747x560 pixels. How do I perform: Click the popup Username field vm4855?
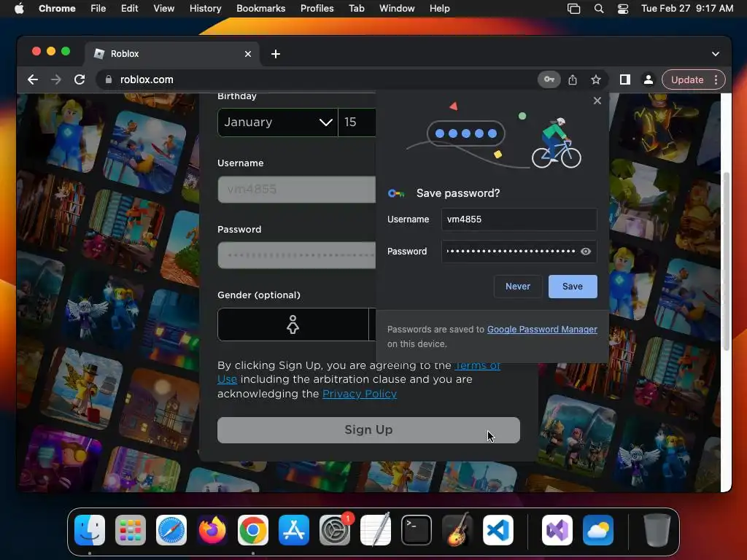pyautogui.click(x=519, y=219)
